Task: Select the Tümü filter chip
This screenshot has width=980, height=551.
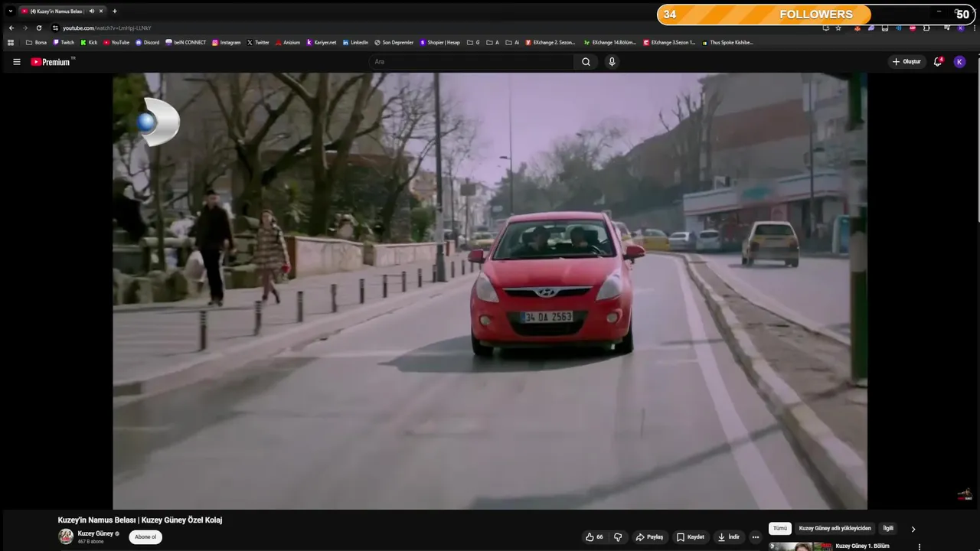Action: (x=780, y=529)
